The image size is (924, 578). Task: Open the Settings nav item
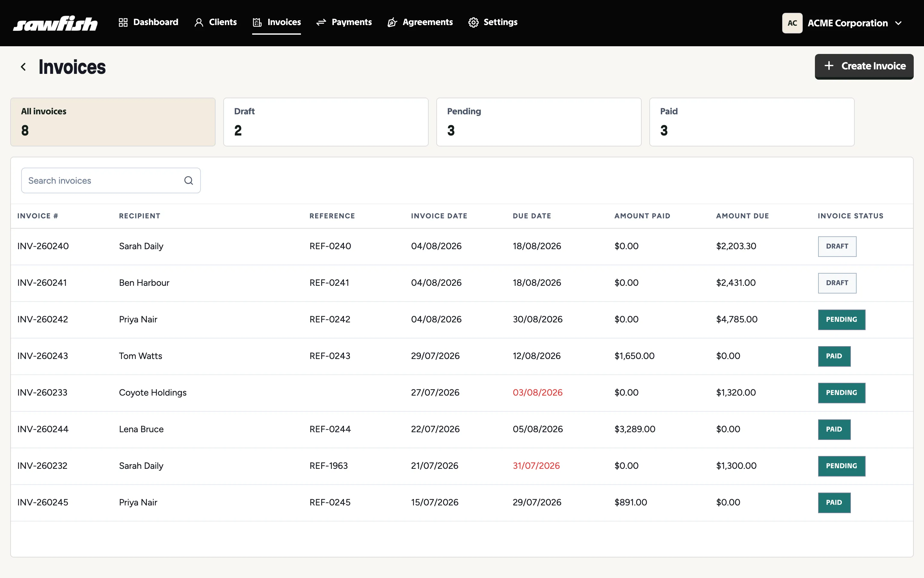point(492,22)
